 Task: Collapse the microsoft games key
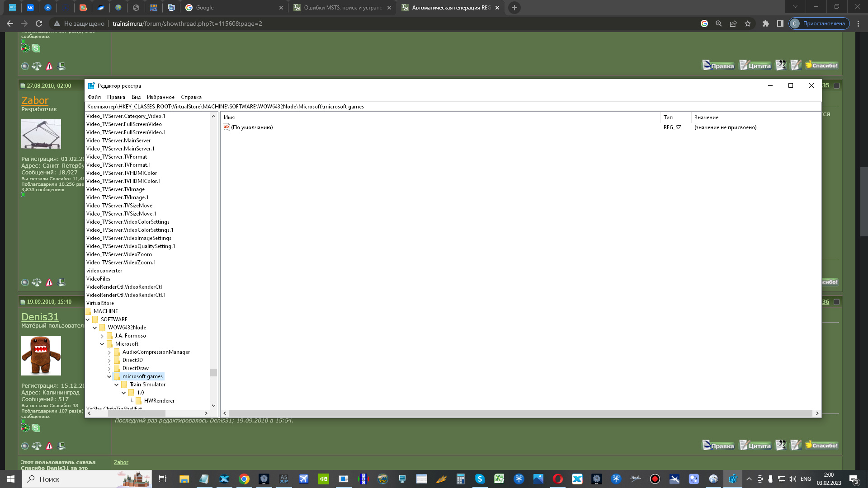point(109,376)
